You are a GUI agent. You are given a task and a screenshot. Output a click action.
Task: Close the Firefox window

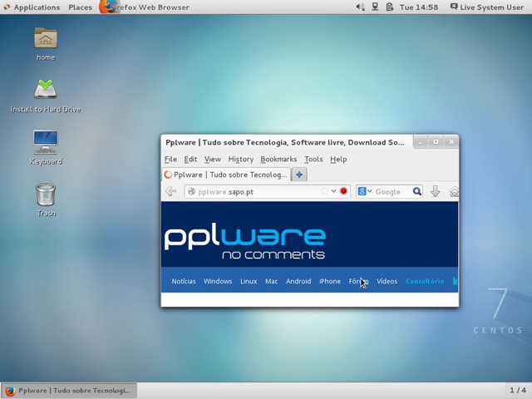click(x=451, y=142)
